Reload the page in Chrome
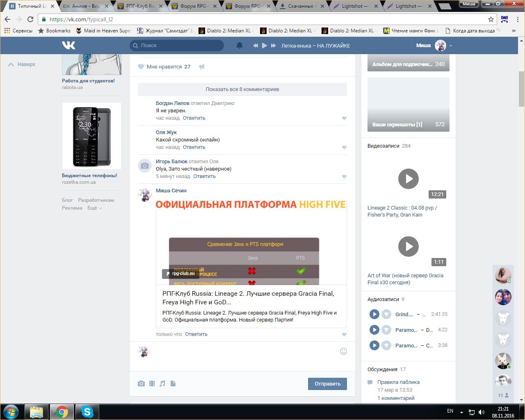The image size is (525, 420). (30, 19)
